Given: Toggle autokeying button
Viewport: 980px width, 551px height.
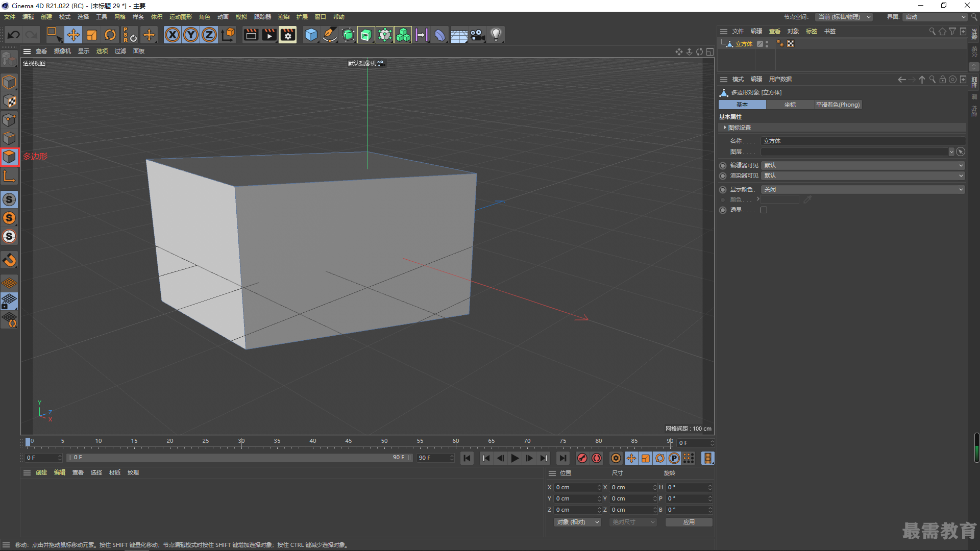Looking at the screenshot, I should [597, 458].
